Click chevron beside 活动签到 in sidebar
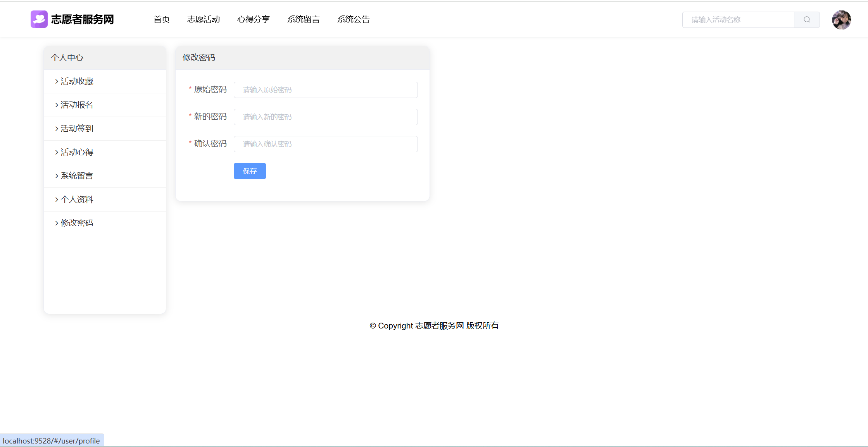Viewport: 868px width, 447px height. [57, 129]
